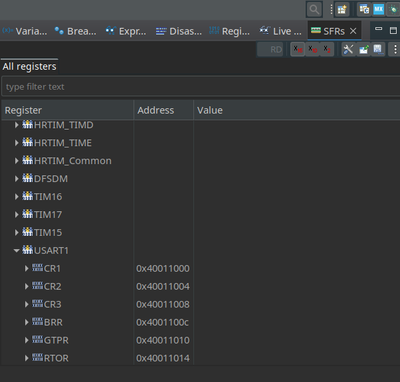
Task: Click the Value column header
Action: [x=297, y=110]
